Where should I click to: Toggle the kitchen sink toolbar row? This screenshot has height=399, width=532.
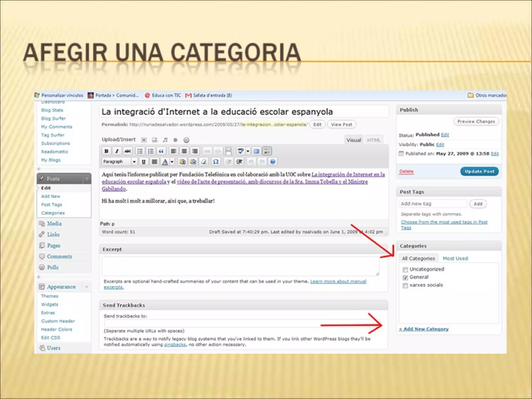[x=267, y=151]
